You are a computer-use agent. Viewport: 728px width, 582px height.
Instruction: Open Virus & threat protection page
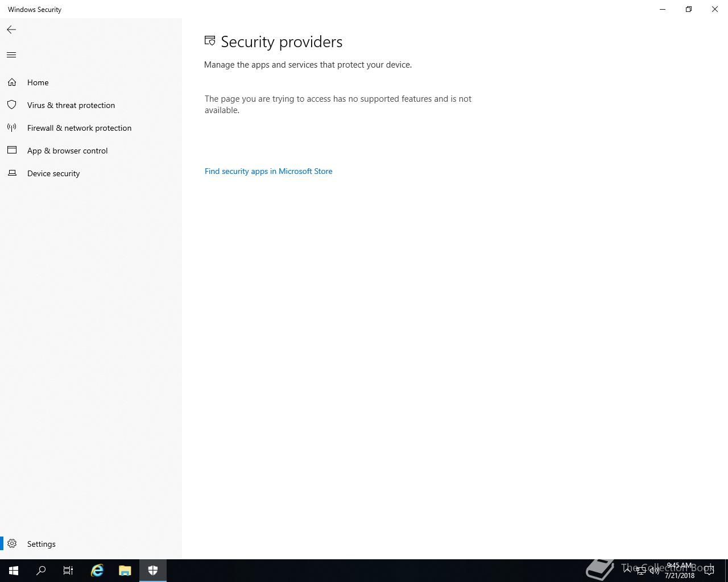coord(91,105)
